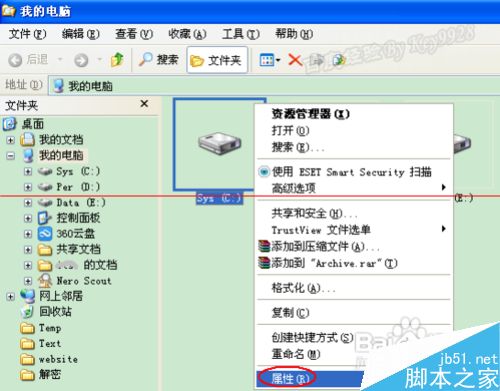
Task: Select the 共享文档 folder icon
Action: [45, 250]
